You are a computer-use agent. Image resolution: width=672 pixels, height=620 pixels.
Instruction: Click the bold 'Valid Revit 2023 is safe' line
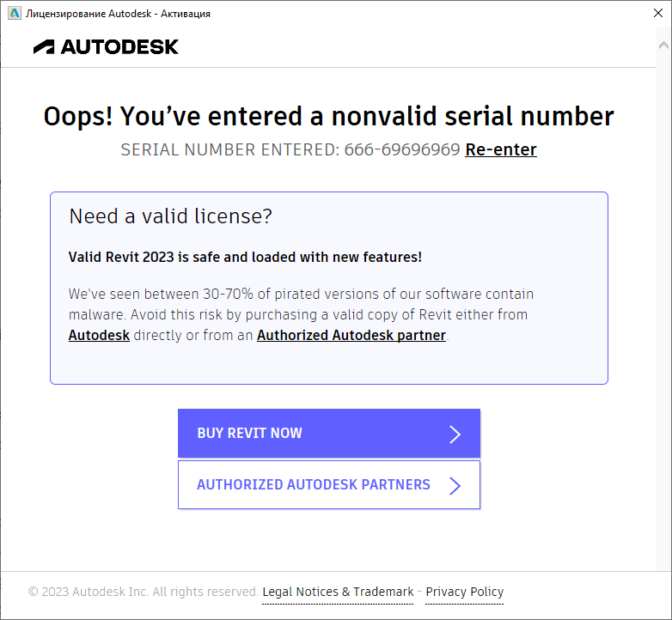coord(245,257)
